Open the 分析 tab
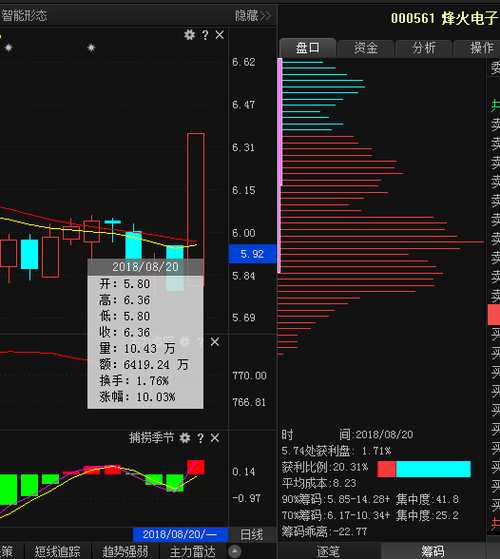Viewport: 500px width, 559px height. click(x=424, y=48)
